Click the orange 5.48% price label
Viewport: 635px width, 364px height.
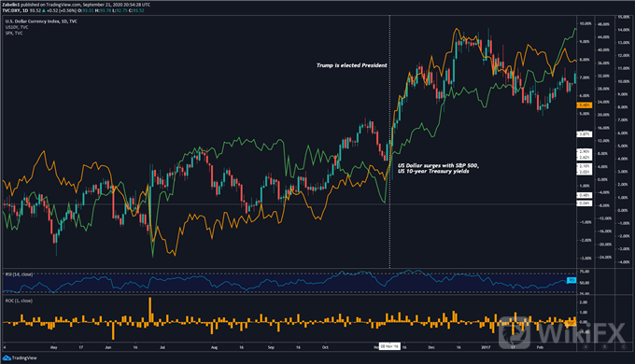[x=584, y=105]
